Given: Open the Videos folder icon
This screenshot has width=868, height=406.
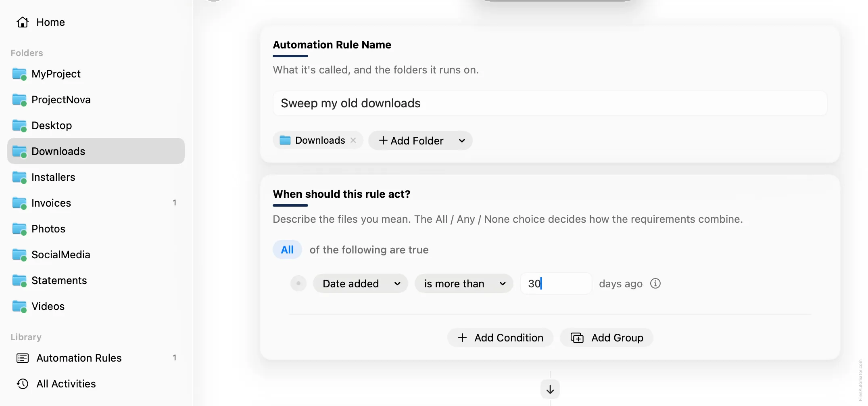Looking at the screenshot, I should coord(19,307).
